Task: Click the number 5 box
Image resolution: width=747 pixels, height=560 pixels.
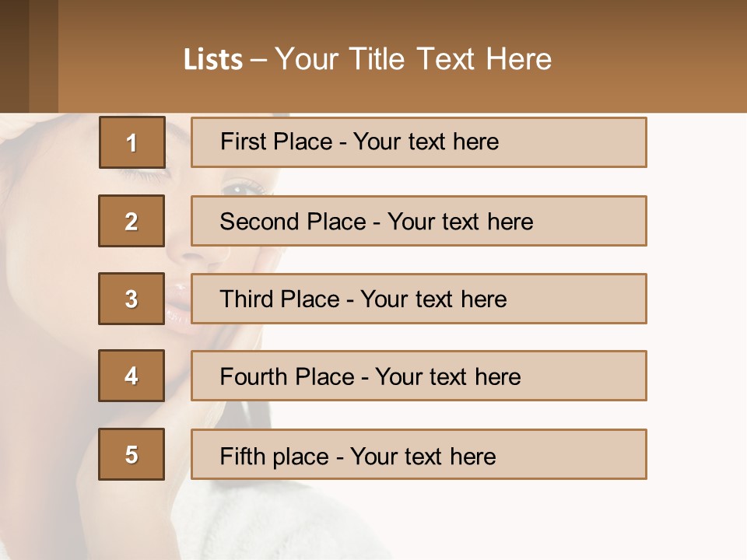Action: point(132,454)
